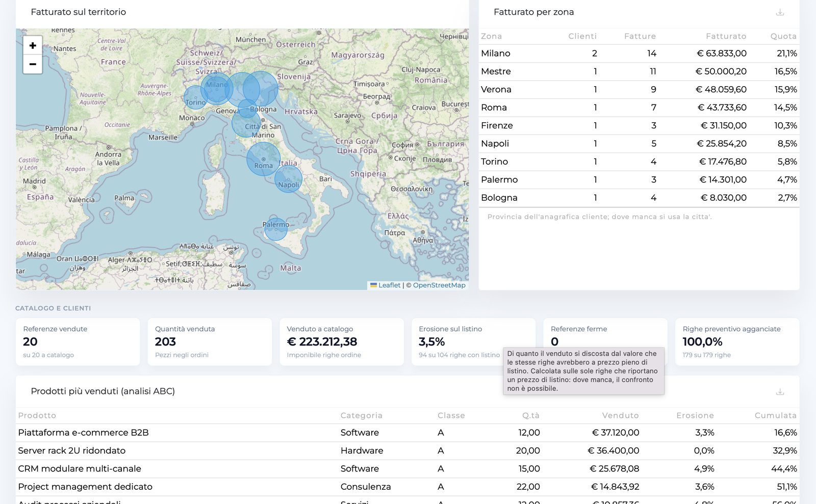Sort zone table by Fatturato column

tap(726, 36)
